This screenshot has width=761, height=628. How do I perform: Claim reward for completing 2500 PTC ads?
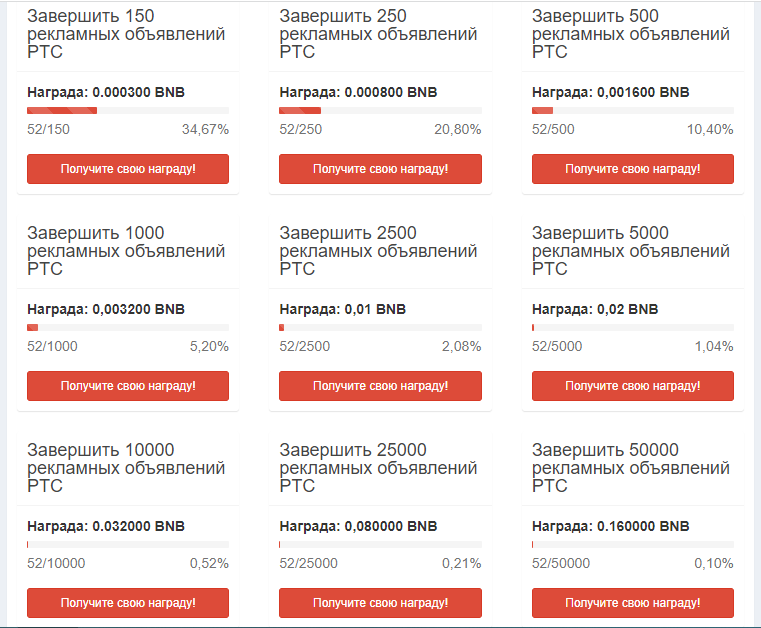click(x=380, y=386)
